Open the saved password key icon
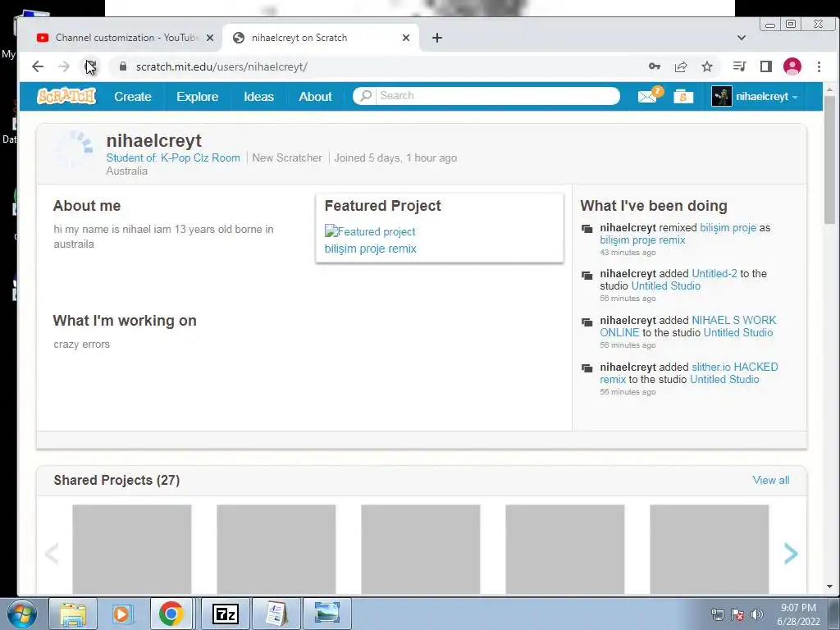Viewport: 840px width, 630px height. [x=654, y=66]
